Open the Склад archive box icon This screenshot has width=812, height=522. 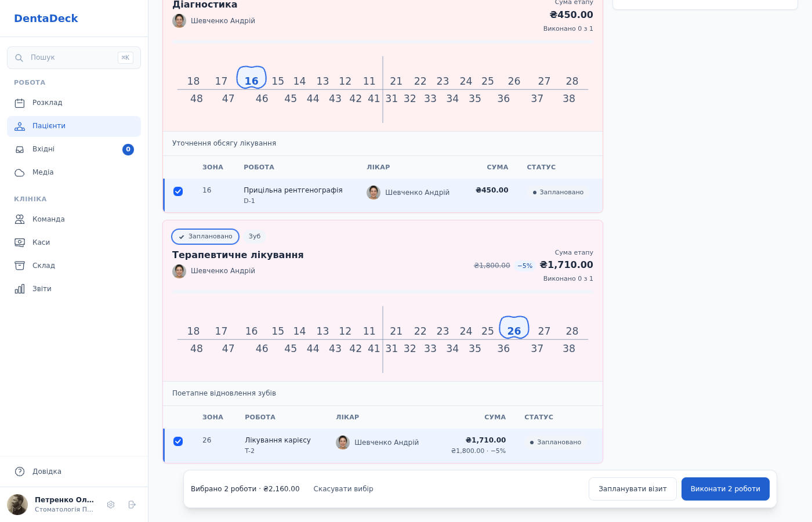(20, 266)
